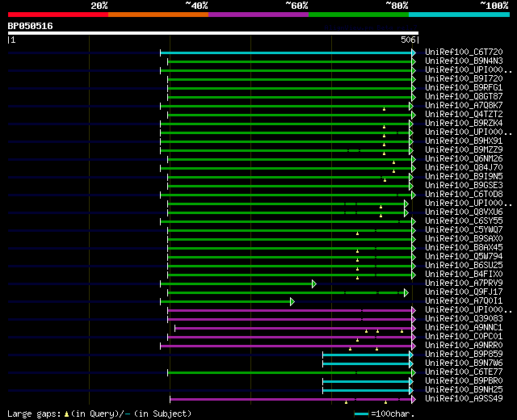Click the query gap marker under A7Q8K7 bar

point(385,109)
